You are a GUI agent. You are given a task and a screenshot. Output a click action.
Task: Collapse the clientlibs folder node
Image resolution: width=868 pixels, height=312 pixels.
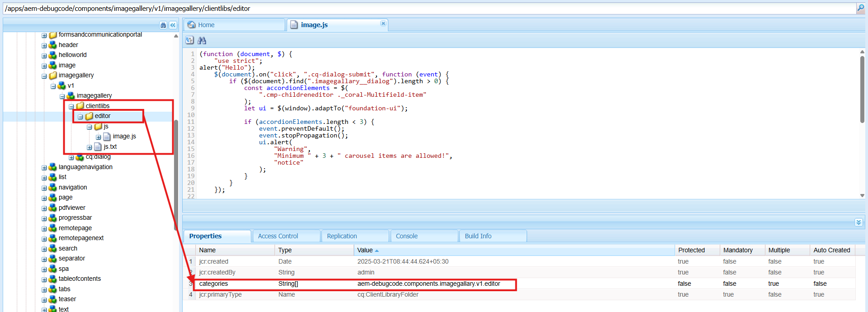(x=71, y=106)
